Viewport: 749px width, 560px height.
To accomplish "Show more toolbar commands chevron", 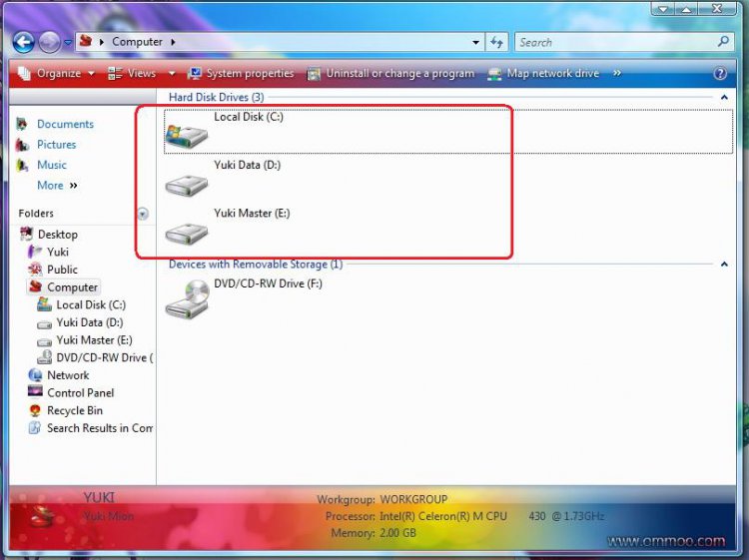I will (617, 73).
